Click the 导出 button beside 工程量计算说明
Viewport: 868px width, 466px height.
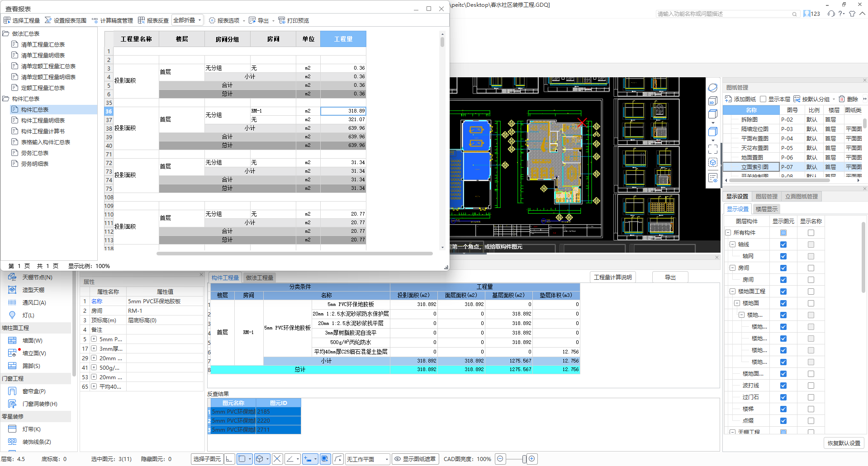pyautogui.click(x=670, y=277)
